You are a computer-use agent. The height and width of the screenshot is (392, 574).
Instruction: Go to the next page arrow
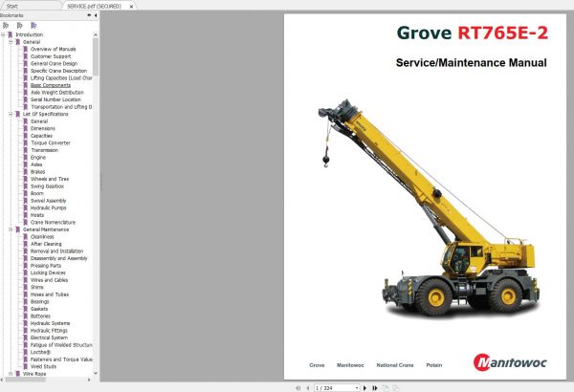point(364,388)
